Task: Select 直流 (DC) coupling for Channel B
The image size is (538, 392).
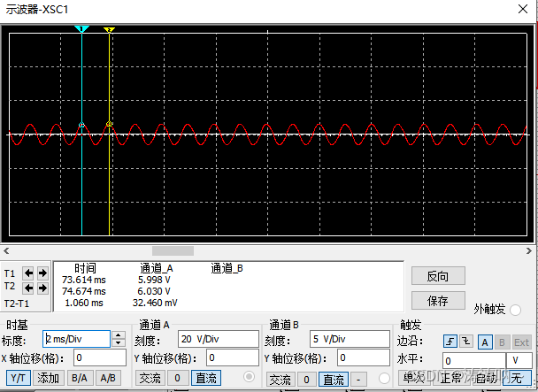Action: point(334,380)
